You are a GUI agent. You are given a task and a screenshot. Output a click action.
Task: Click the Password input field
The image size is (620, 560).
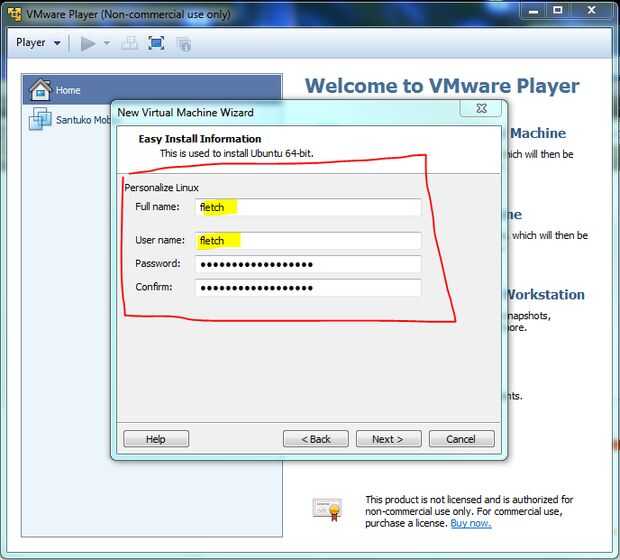[x=308, y=264]
